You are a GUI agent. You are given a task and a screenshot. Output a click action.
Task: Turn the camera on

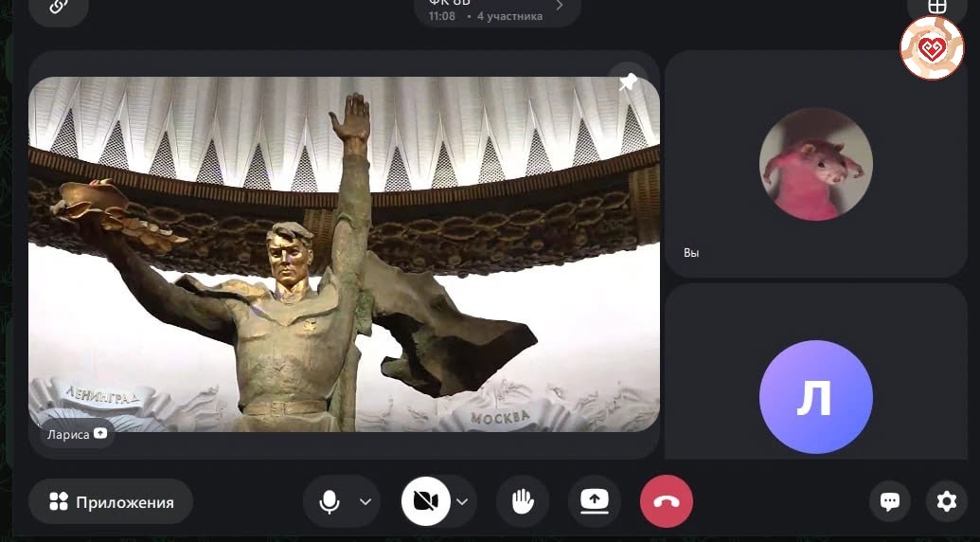(426, 502)
